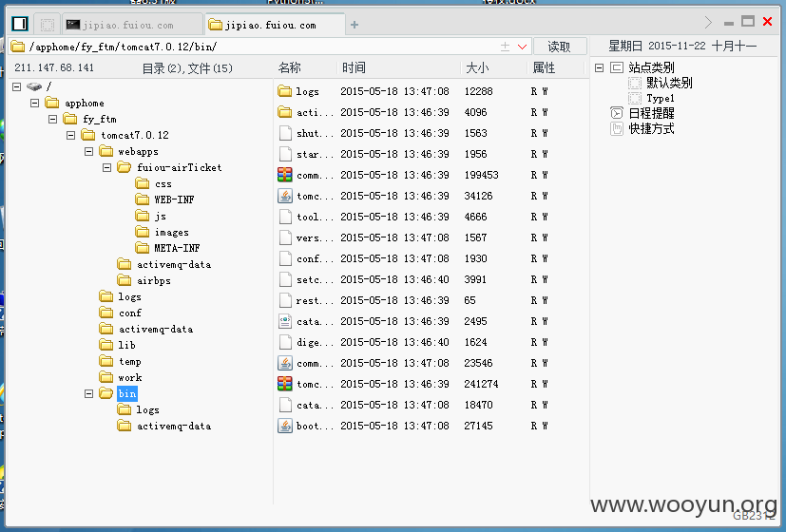Open the dotted-square view icon beside sidebar toggle
The width and height of the screenshot is (786, 532).
tap(48, 24)
